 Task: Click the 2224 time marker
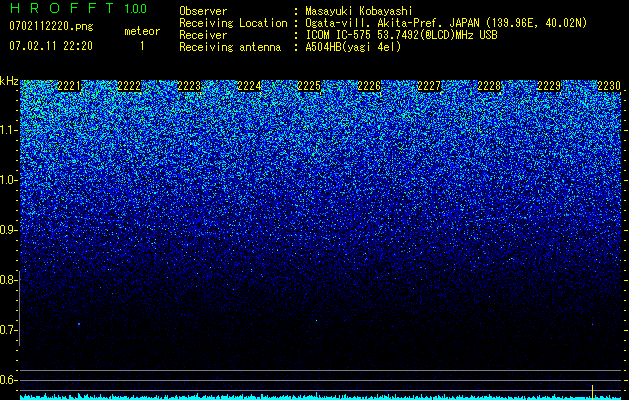tap(249, 86)
